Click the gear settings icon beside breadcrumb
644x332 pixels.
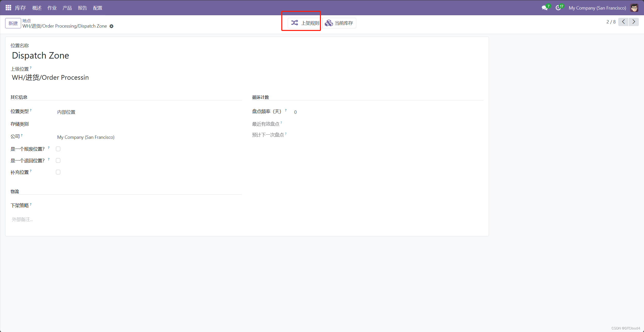pyautogui.click(x=111, y=26)
